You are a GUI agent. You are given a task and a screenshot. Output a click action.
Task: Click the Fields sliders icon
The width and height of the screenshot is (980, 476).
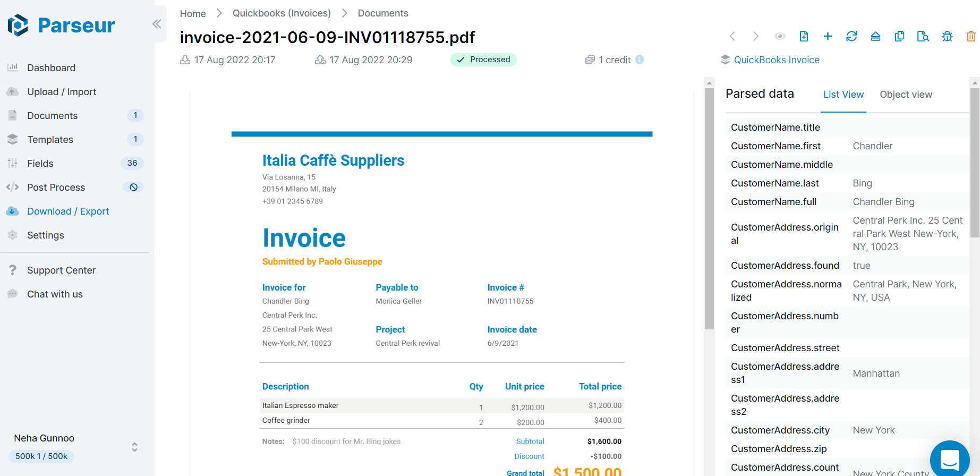(x=13, y=163)
